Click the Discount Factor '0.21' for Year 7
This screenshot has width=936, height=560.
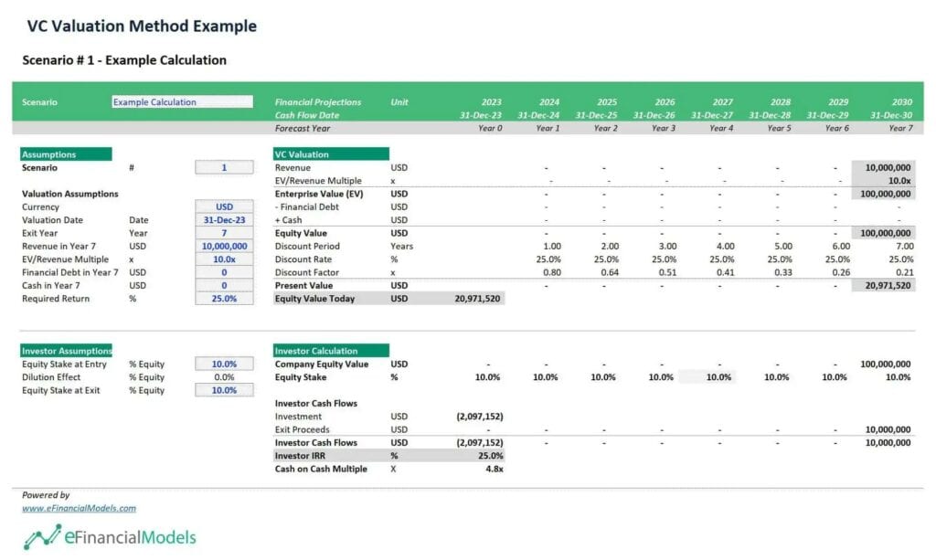click(904, 272)
